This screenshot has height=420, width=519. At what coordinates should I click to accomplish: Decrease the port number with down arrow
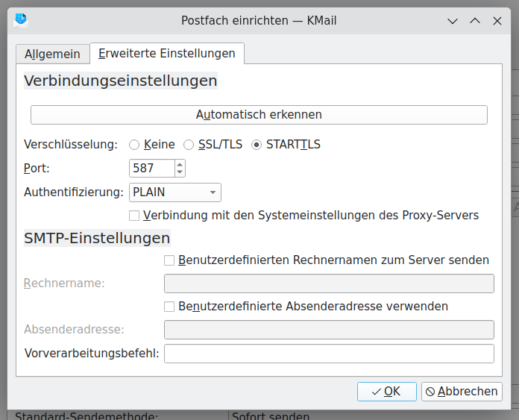coord(180,172)
